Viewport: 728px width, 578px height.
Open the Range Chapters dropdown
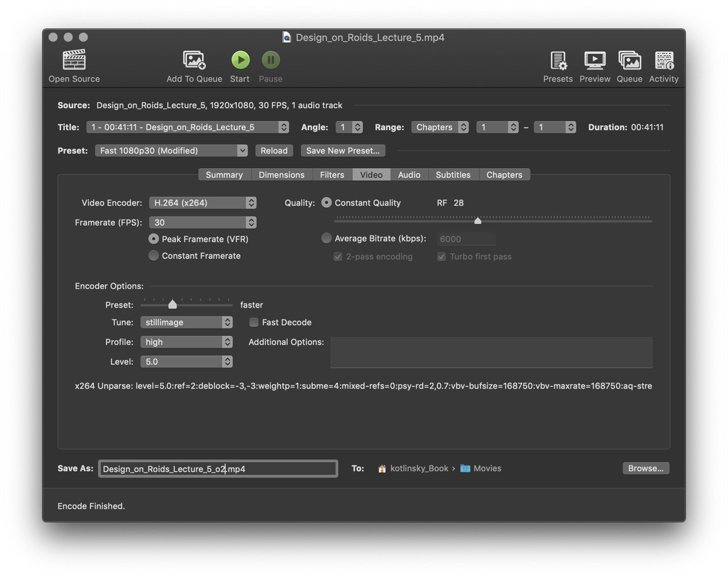pyautogui.click(x=440, y=127)
